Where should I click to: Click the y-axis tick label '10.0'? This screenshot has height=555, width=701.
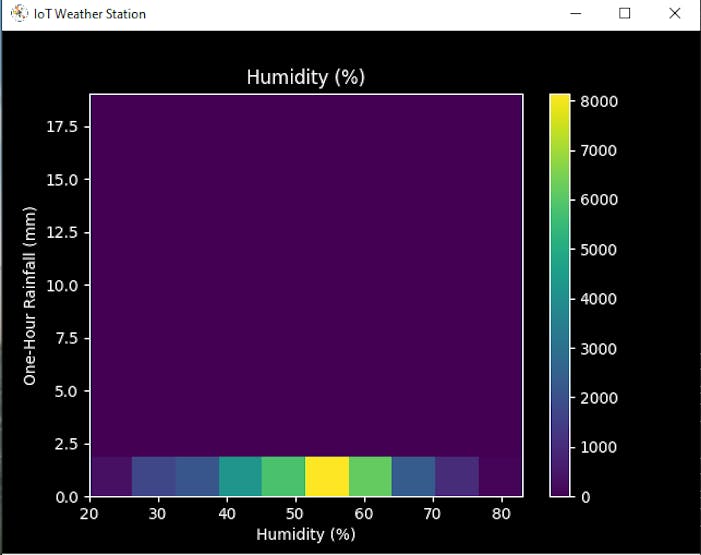coord(62,285)
